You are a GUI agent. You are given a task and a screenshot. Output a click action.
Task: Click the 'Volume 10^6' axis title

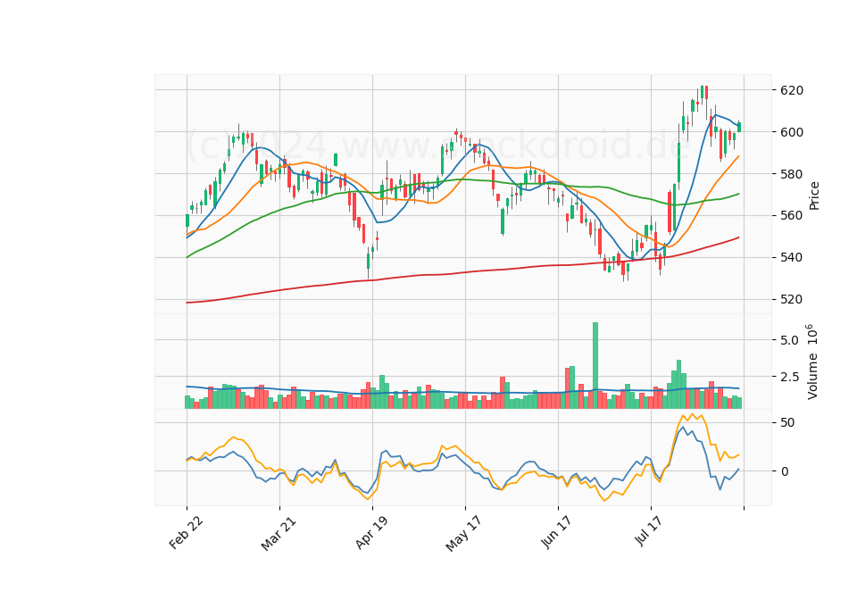812,362
